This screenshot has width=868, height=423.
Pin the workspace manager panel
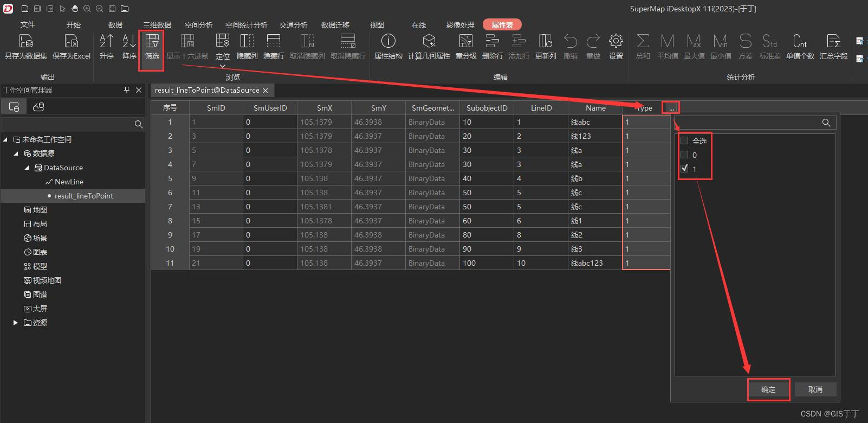[127, 90]
